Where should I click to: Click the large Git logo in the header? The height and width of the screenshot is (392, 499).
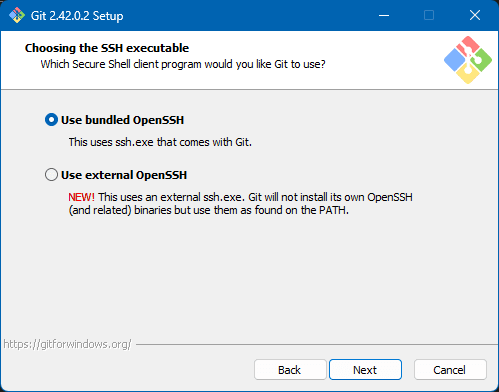468,60
